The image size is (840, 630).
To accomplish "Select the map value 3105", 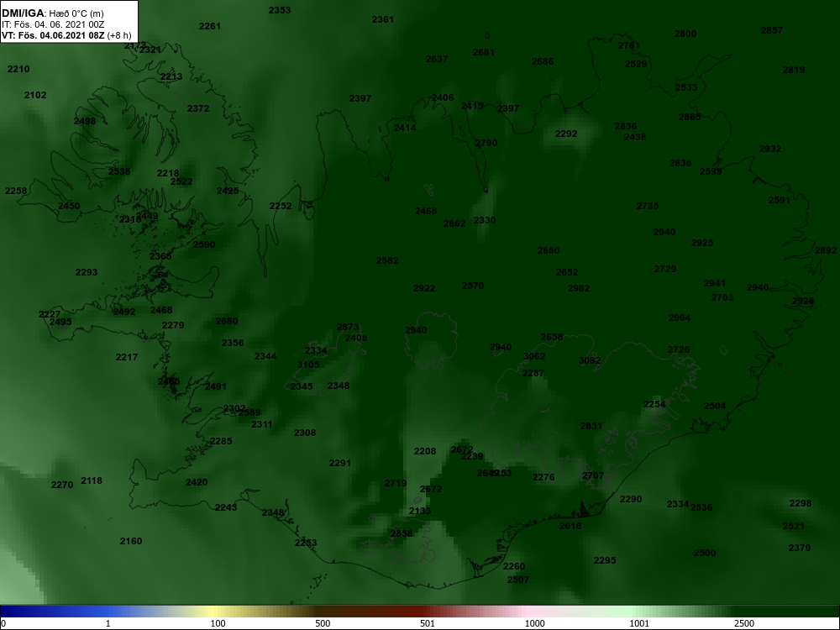I will pos(308,365).
